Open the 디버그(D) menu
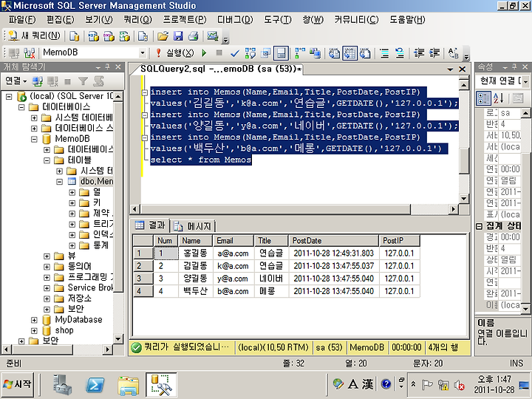This screenshot has width=532, height=399. pos(235,20)
